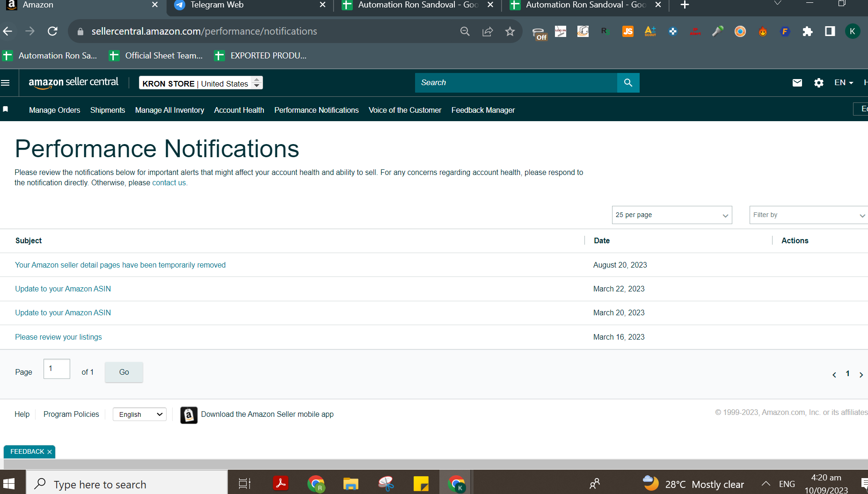
Task: Click the Help footer link
Action: tap(22, 414)
